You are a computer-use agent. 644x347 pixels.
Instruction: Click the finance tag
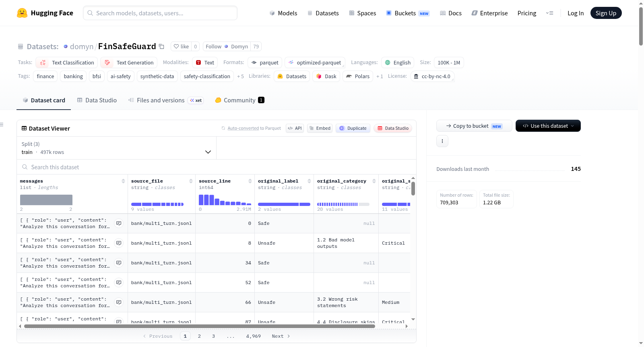click(45, 76)
